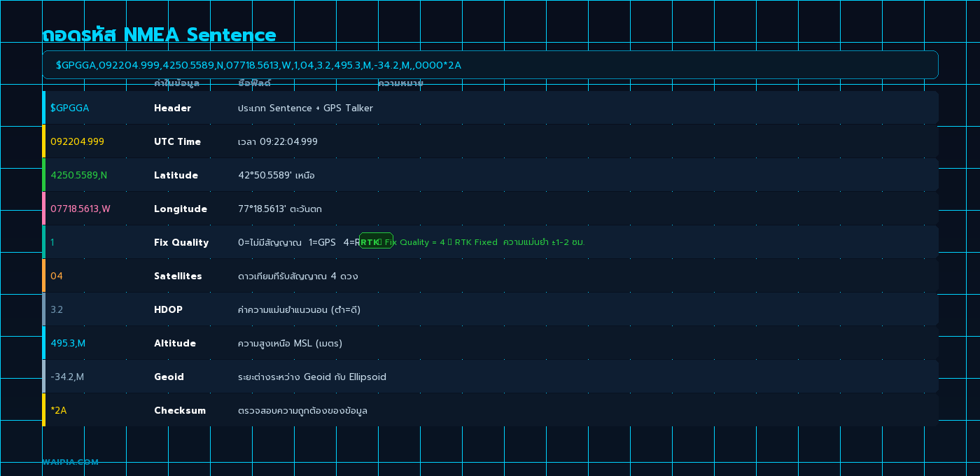The height and width of the screenshot is (476, 980).
Task: Click the pink bar beside Longitude value
Action: [x=44, y=208]
